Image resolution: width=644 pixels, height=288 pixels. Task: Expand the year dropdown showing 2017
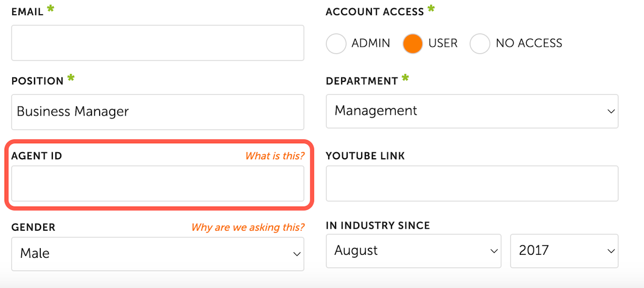point(564,251)
